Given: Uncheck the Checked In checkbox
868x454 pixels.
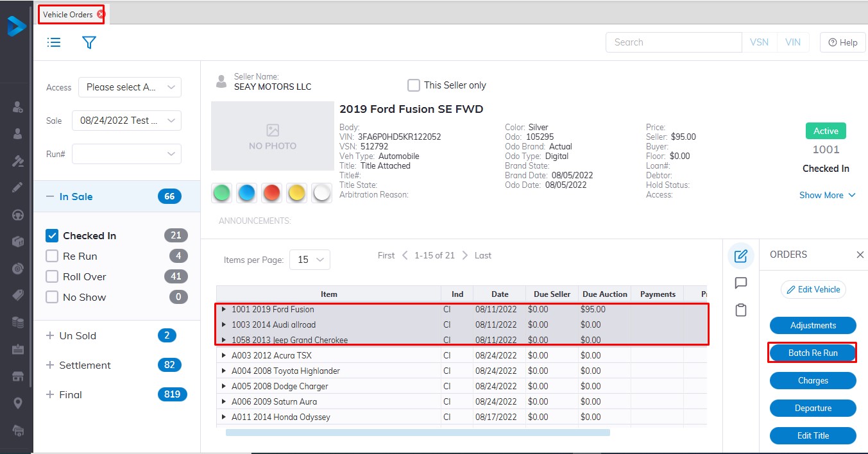Looking at the screenshot, I should click(x=52, y=236).
